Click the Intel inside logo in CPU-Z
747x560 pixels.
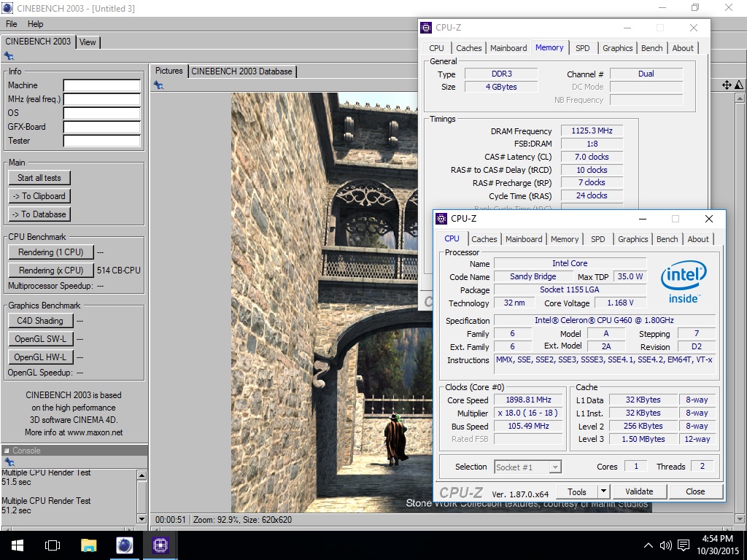(x=684, y=282)
